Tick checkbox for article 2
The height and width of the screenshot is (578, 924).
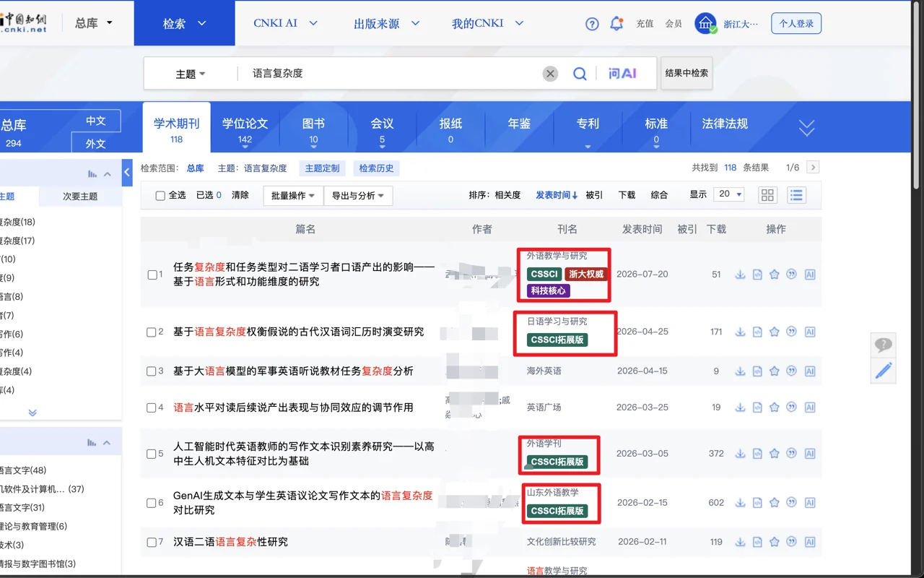(152, 332)
